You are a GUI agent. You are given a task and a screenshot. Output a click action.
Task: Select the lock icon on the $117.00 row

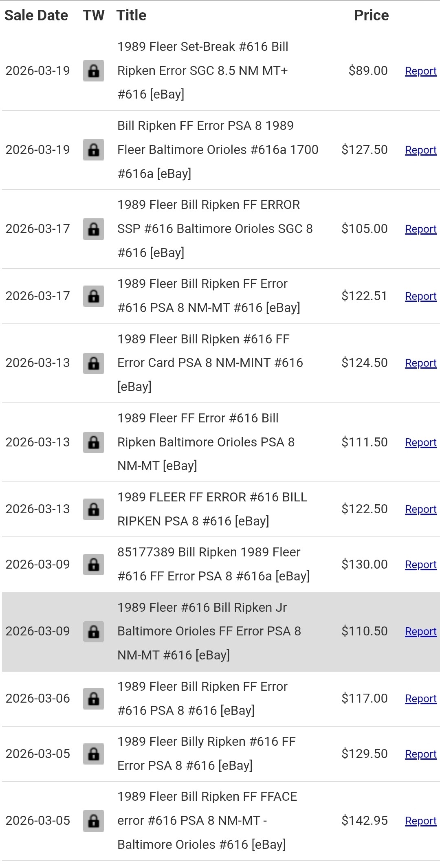(94, 699)
